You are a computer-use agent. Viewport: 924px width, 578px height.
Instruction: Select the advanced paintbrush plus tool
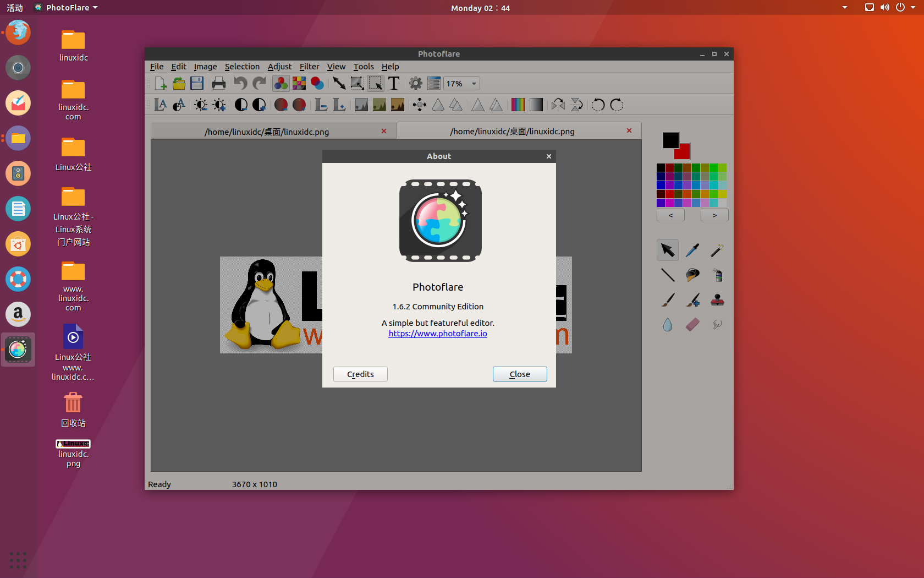coord(692,299)
